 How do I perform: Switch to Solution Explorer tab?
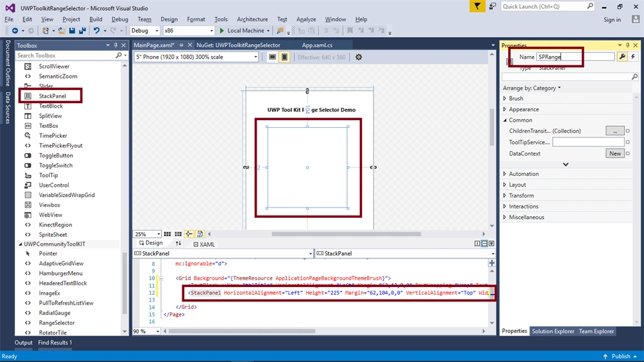(x=553, y=331)
